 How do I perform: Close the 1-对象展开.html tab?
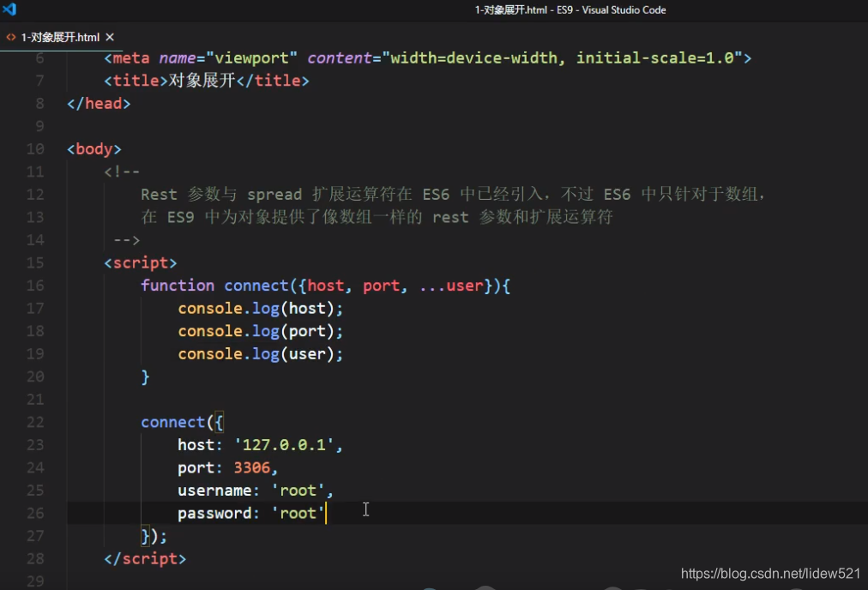110,37
